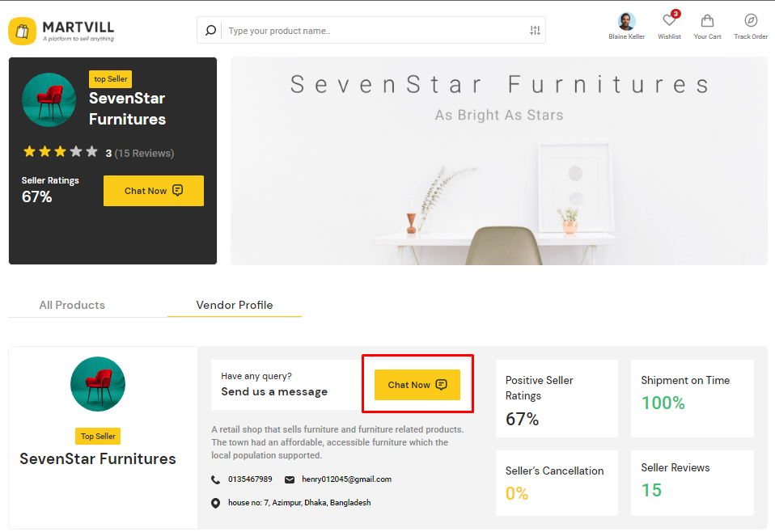Type in the product name search field

372,31
